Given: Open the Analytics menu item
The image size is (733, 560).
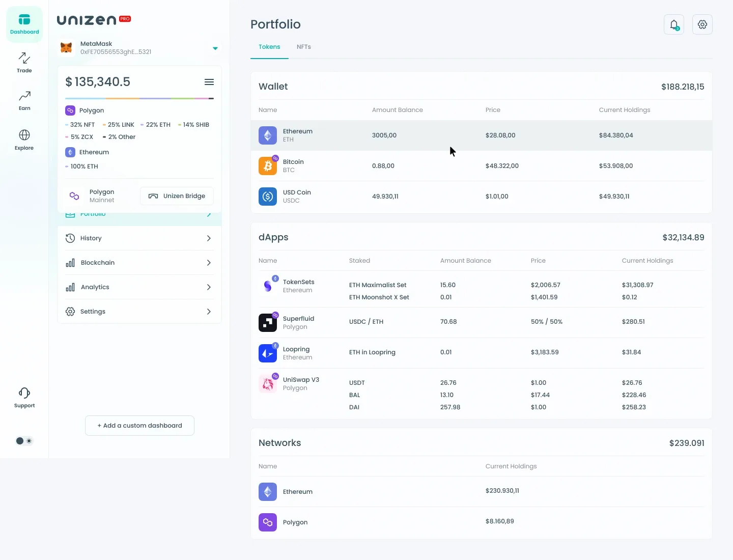Looking at the screenshot, I should 139,287.
